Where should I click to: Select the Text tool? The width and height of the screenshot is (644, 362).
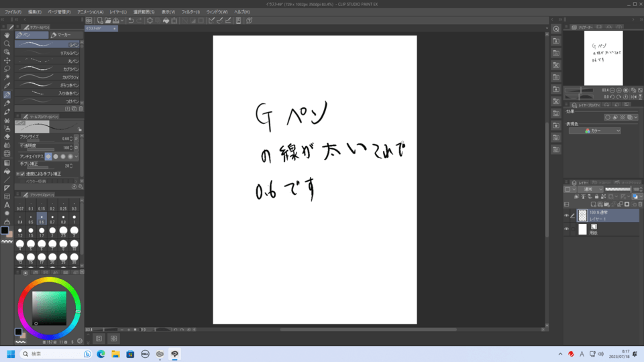7,205
